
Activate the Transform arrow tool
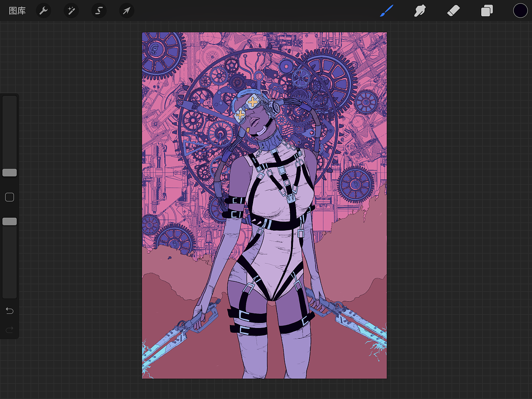coord(127,11)
